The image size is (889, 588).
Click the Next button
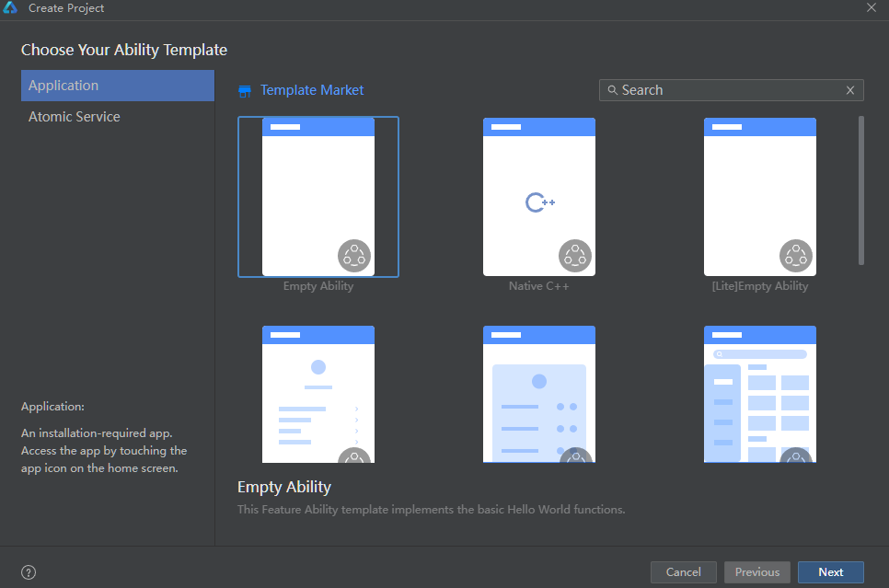831,572
